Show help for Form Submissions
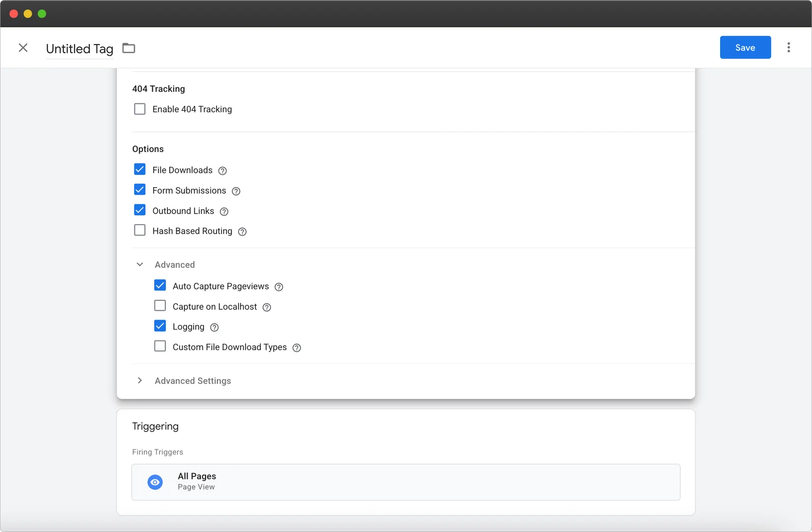This screenshot has width=812, height=532. click(x=236, y=191)
